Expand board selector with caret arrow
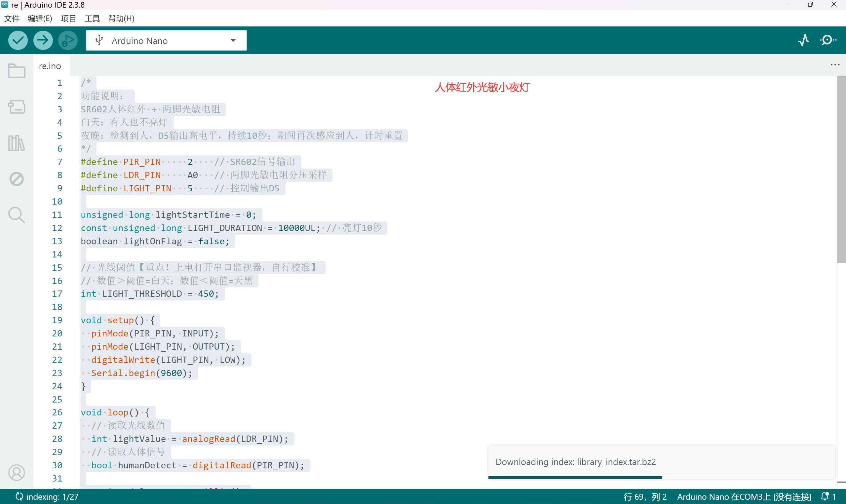This screenshot has width=846, height=504. pos(233,40)
